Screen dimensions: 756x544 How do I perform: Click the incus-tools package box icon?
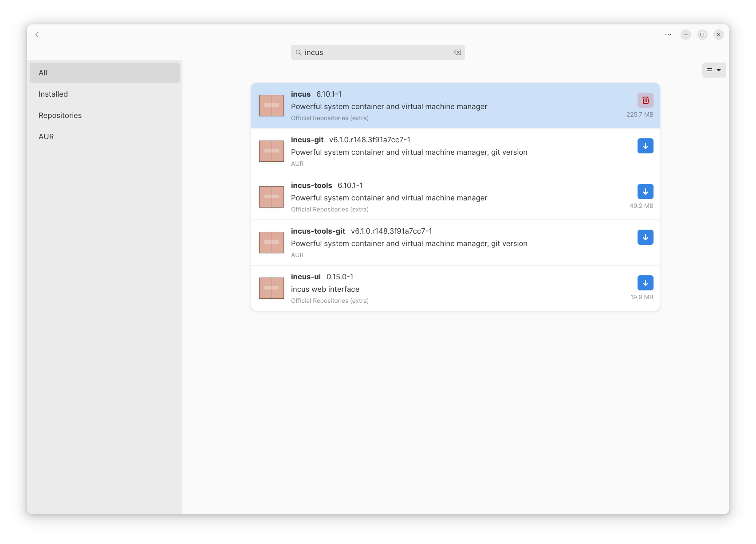[272, 197]
